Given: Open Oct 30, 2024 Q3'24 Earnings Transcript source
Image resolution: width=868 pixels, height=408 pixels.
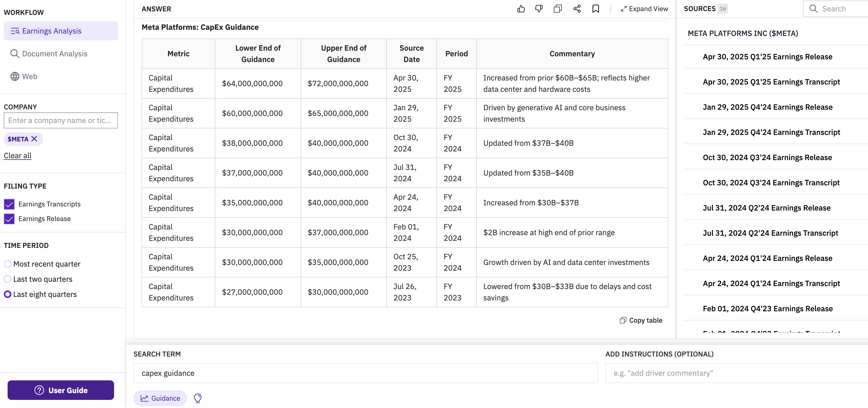Looking at the screenshot, I should [x=771, y=183].
